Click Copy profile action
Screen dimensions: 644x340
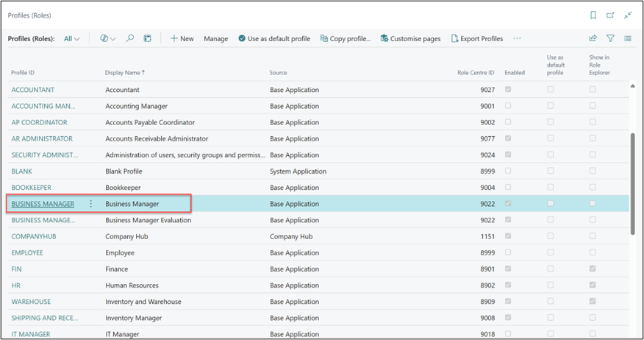346,39
